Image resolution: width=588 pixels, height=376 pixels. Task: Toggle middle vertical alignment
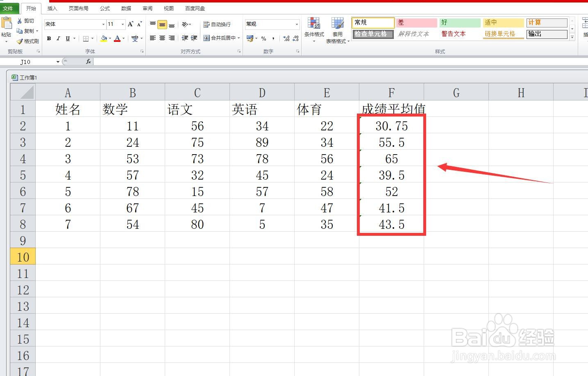coord(162,25)
